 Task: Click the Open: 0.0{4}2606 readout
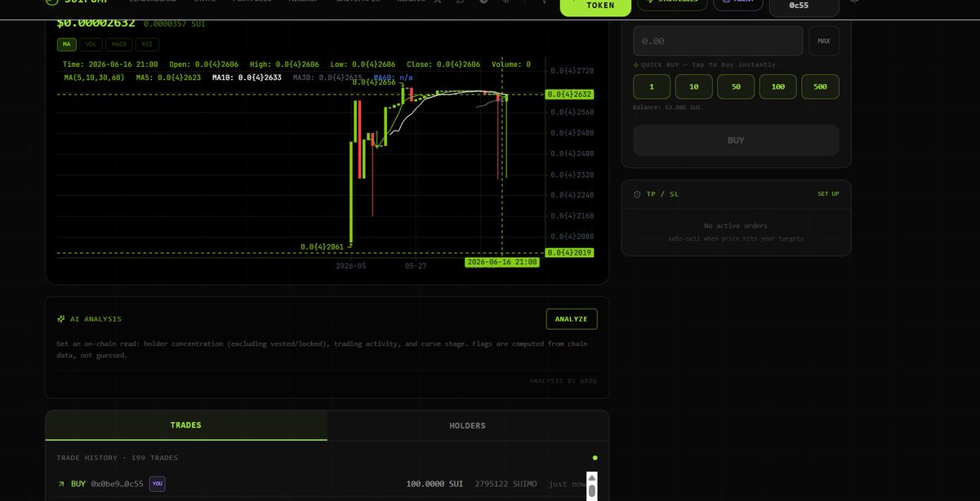tap(204, 64)
